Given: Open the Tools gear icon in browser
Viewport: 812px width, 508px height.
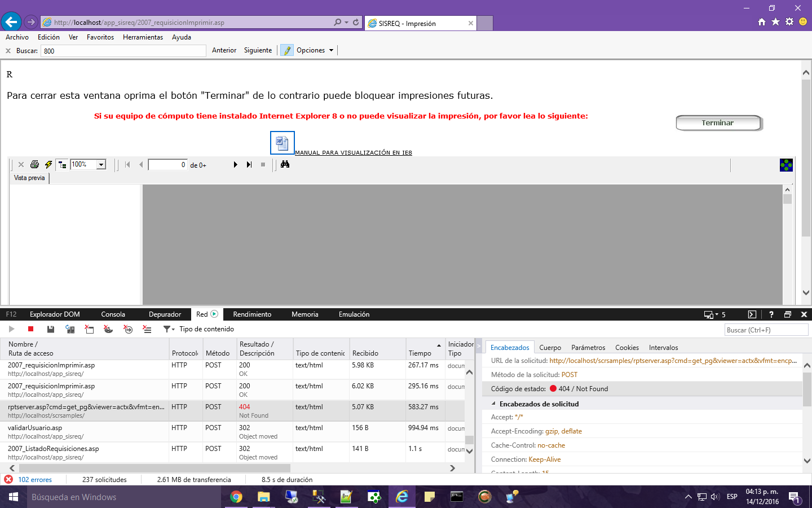Looking at the screenshot, I should coord(789,22).
